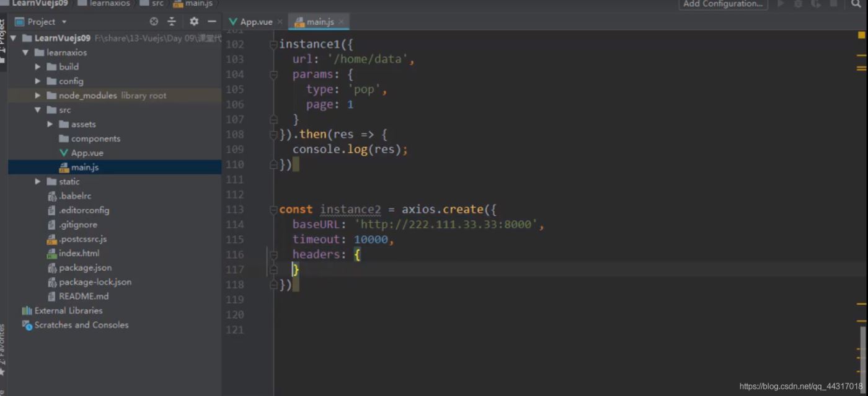This screenshot has width=868, height=396.
Task: Open package.json in the project tree
Action: coord(85,268)
